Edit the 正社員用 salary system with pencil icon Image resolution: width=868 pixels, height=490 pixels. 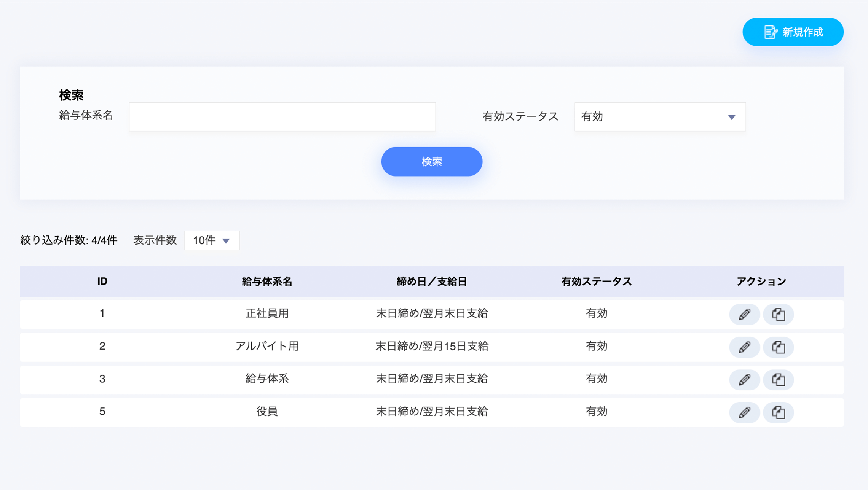pyautogui.click(x=744, y=314)
